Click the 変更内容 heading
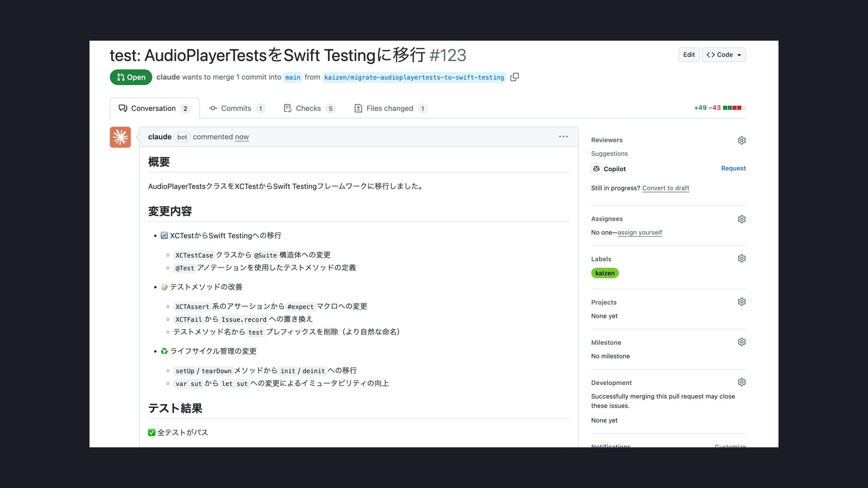Image resolution: width=868 pixels, height=488 pixels. (x=170, y=211)
